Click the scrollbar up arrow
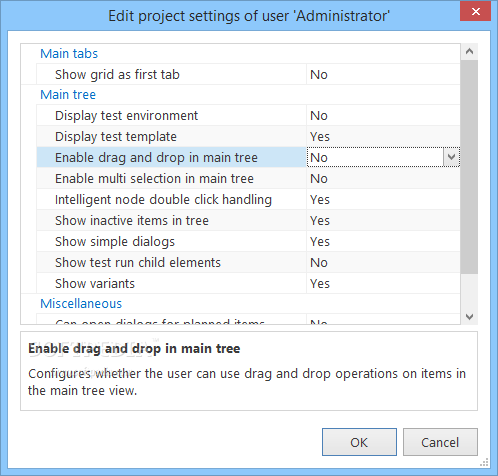The width and height of the screenshot is (498, 476). point(469,52)
